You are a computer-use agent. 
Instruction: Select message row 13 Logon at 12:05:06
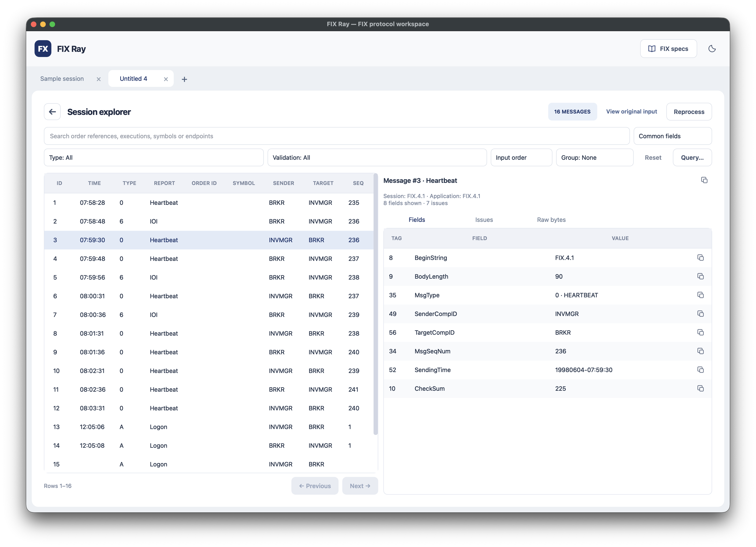click(x=209, y=427)
